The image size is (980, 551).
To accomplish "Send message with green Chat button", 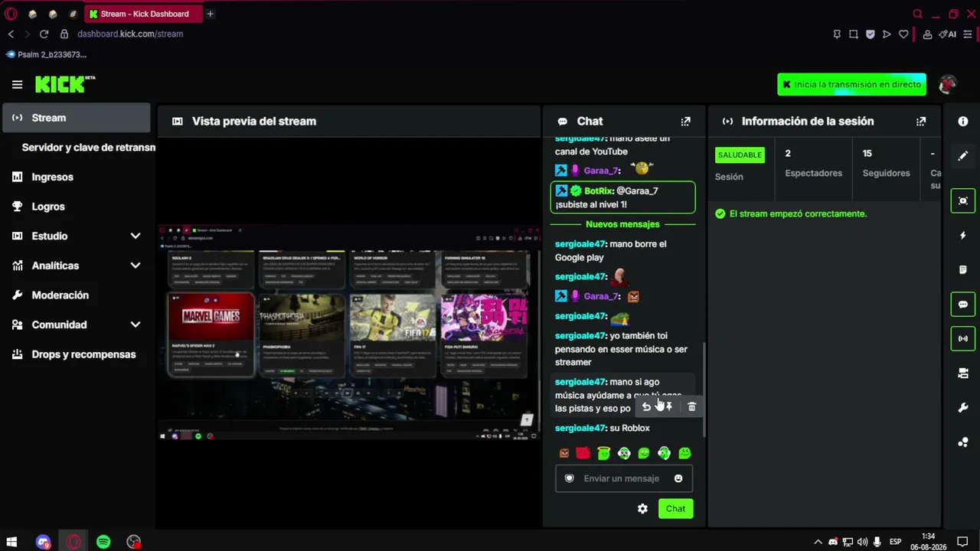I will click(675, 509).
